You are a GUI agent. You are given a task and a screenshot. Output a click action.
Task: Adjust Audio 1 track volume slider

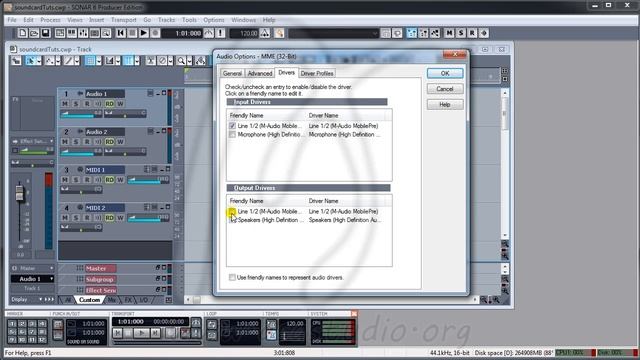point(81,114)
